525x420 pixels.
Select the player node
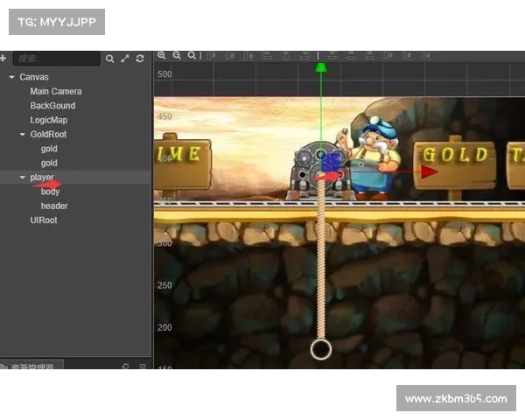click(42, 177)
